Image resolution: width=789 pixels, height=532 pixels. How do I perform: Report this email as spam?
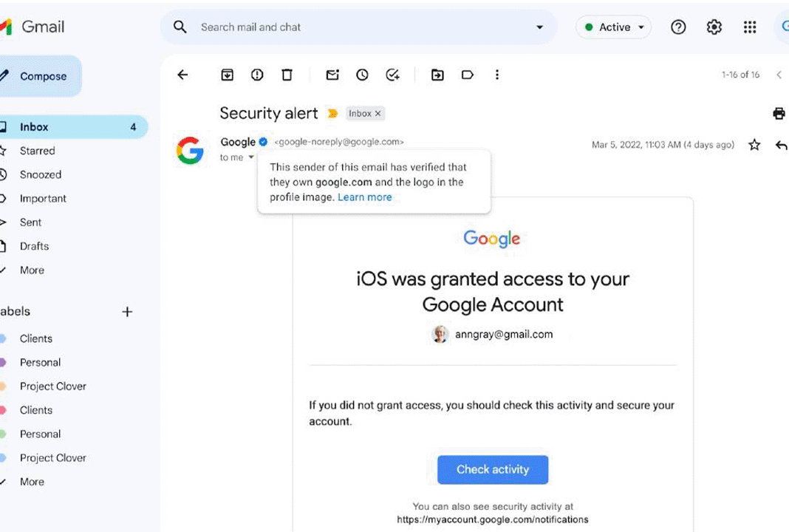tap(257, 75)
